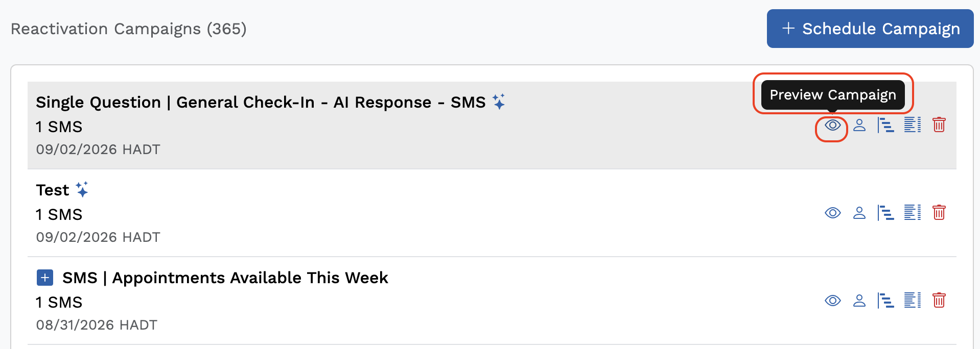Expand the SMS Appointments Available plus box
The height and width of the screenshot is (349, 980).
click(x=45, y=278)
